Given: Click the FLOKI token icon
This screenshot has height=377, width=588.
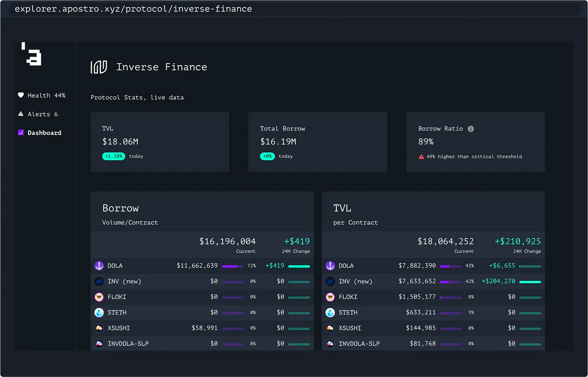Looking at the screenshot, I should 98,297.
